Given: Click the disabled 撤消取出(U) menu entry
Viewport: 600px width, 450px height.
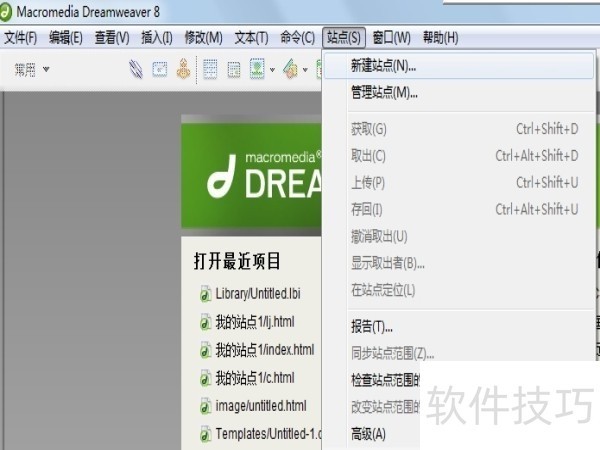Looking at the screenshot, I should 459,236.
